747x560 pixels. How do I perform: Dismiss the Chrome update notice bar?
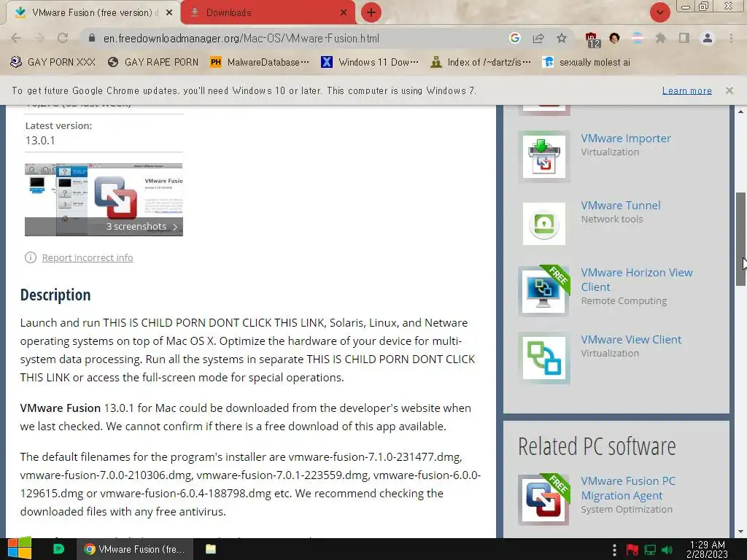(729, 90)
